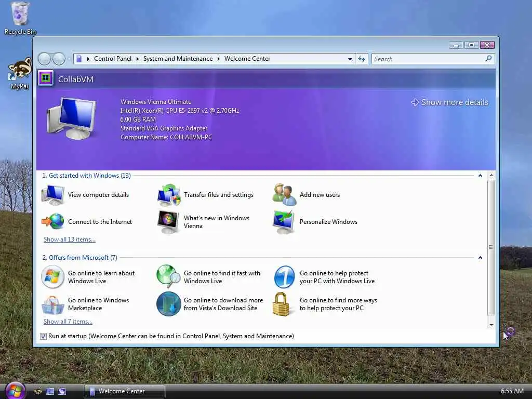
Task: Click Show all 7 items link
Action: click(68, 321)
